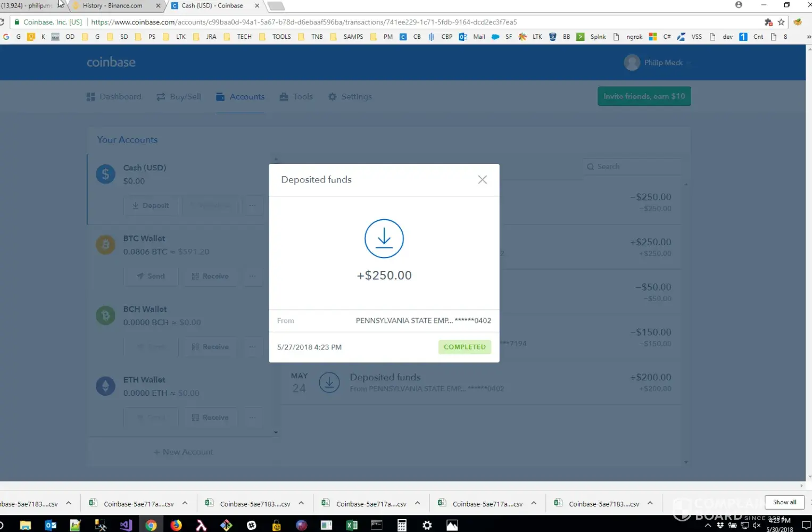Open the Settings navigation tab
812x532 pixels.
(350, 97)
